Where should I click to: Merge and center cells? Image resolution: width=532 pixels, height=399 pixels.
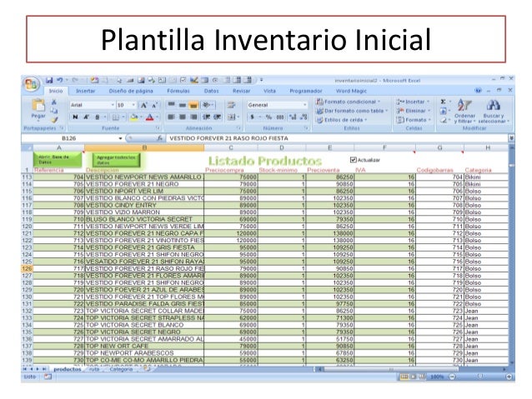click(232, 117)
